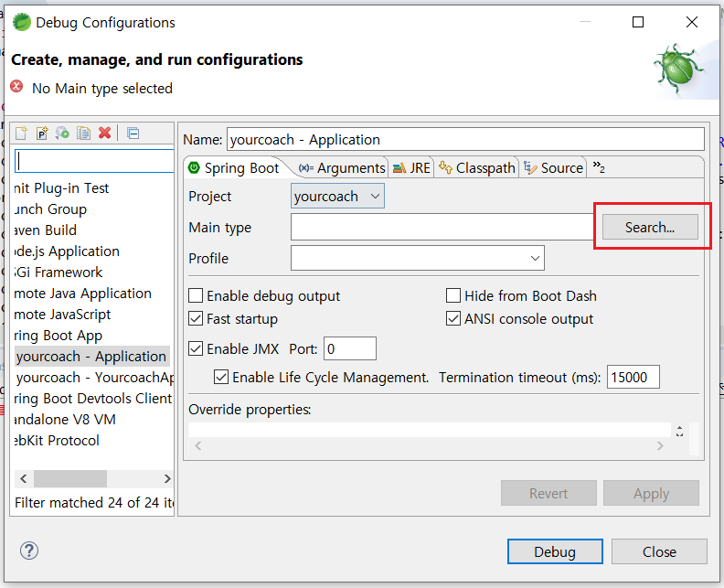Screen dimensions: 724x588
Task: Click the Close button
Action: pos(659,551)
